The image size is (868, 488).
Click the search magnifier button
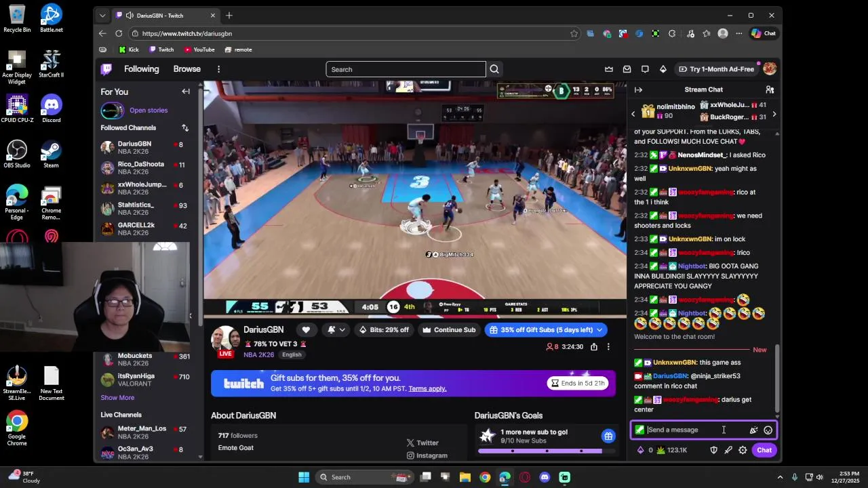click(x=494, y=69)
